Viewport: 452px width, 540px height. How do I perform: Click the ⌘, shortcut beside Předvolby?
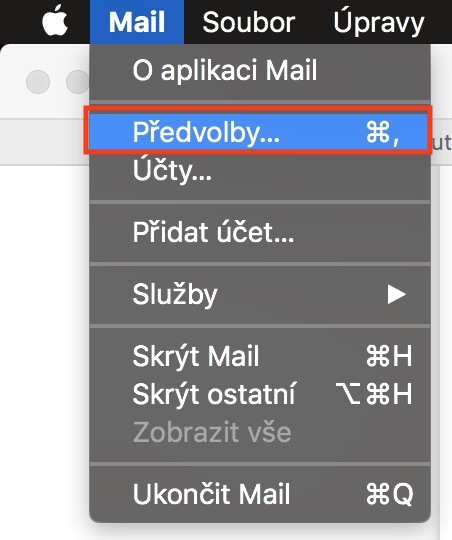[x=382, y=132]
